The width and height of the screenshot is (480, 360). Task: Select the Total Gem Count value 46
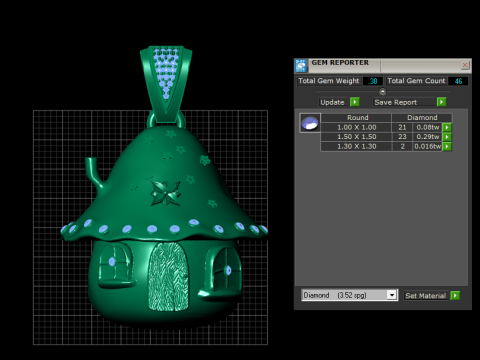point(458,81)
